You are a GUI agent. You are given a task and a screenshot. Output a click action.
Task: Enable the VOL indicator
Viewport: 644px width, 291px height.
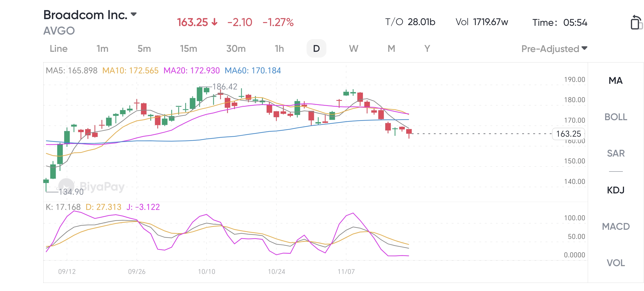click(616, 263)
